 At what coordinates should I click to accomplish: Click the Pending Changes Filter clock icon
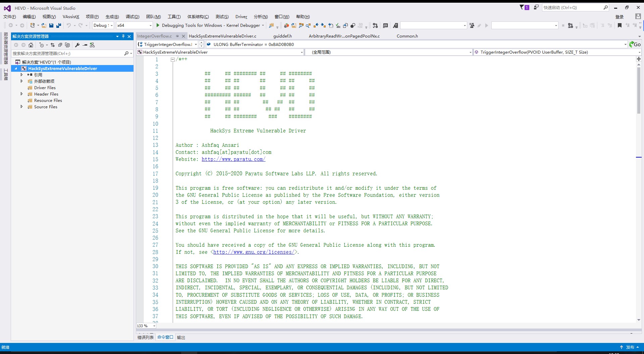(x=42, y=45)
